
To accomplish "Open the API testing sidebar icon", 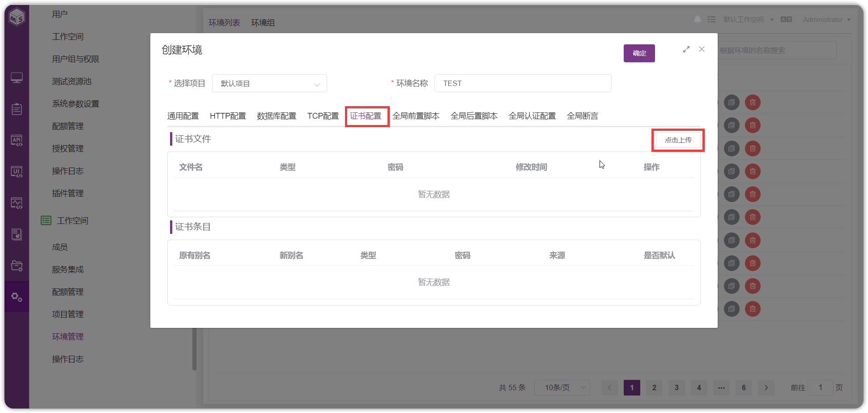I will 17,141.
